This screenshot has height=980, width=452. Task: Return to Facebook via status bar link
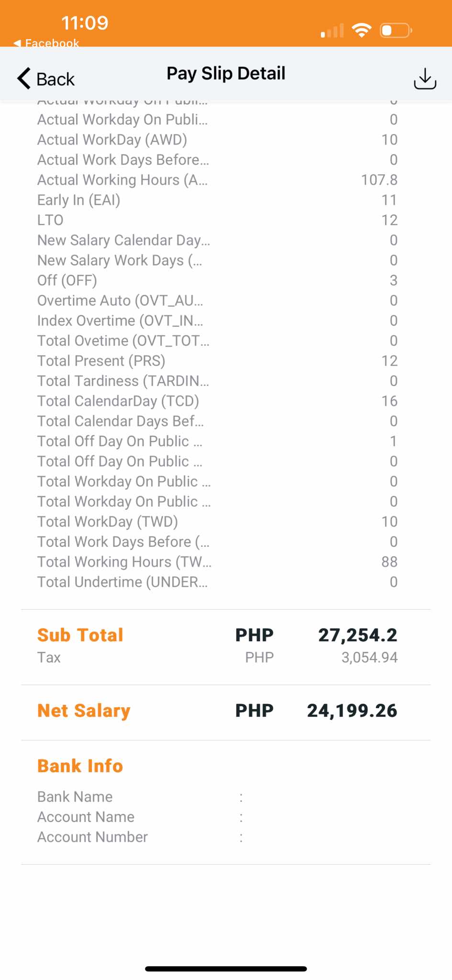pos(47,43)
